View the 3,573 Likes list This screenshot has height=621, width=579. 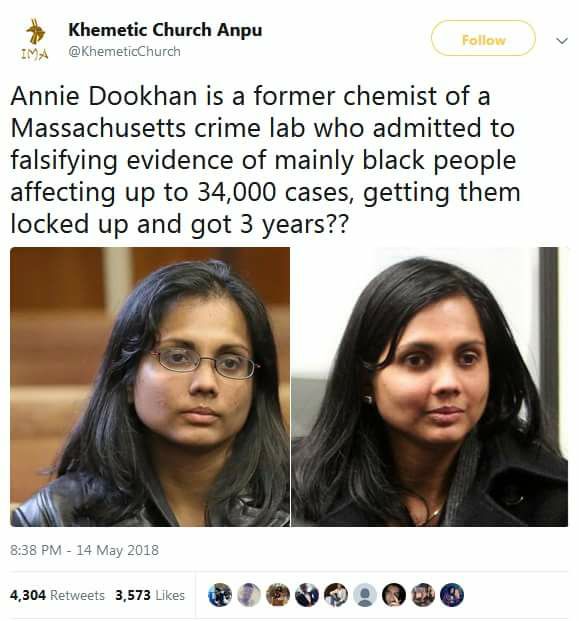[150, 595]
